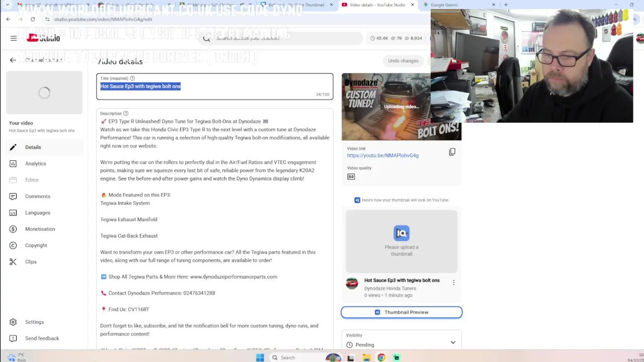Click the YouTube Studio logo
Screen dimensions: 644x362
click(x=43, y=38)
